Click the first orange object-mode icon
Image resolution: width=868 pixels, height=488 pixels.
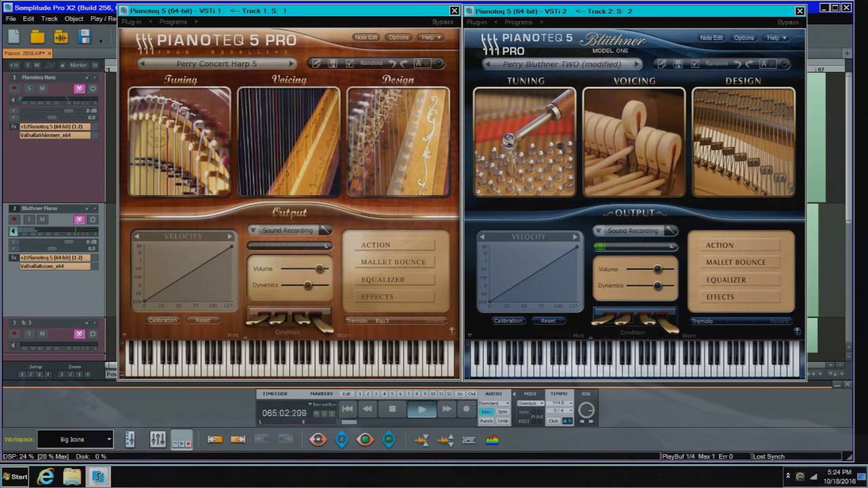(x=215, y=440)
